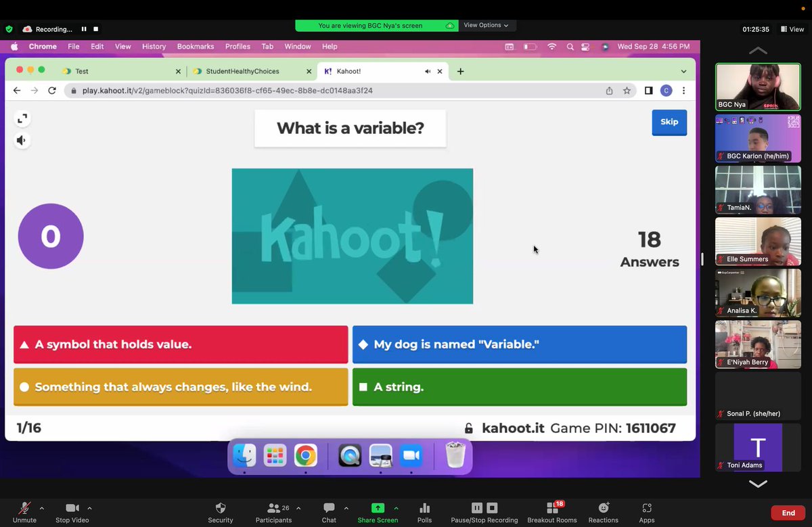Open the Chrome menu in the menu bar
The height and width of the screenshot is (527, 812).
coord(43,47)
